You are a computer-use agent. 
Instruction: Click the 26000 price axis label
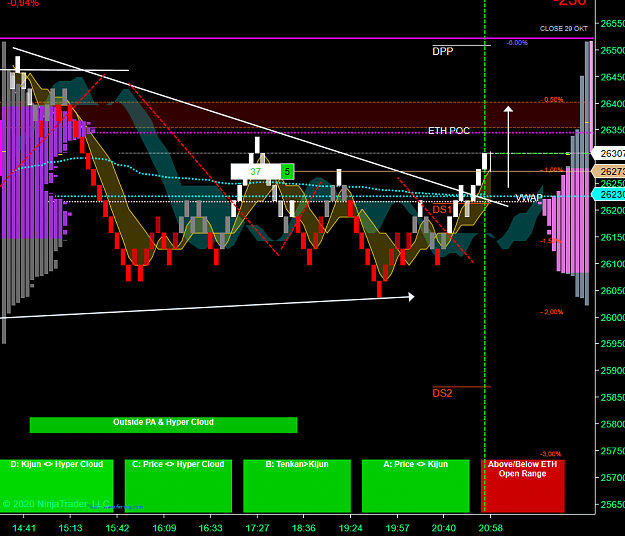[x=613, y=317]
